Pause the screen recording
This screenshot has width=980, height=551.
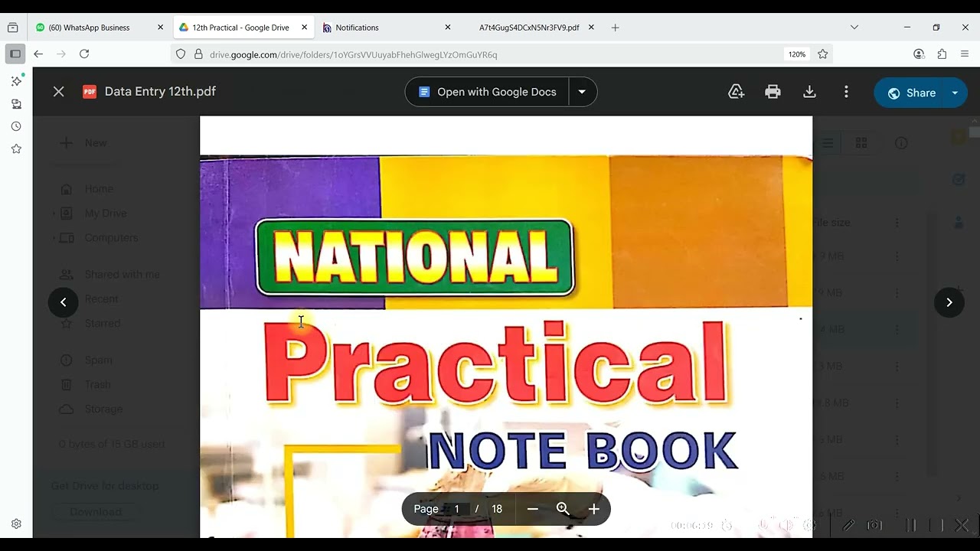(911, 526)
